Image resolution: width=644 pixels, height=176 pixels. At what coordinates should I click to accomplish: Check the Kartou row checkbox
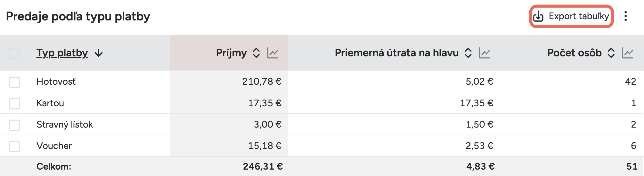point(15,104)
